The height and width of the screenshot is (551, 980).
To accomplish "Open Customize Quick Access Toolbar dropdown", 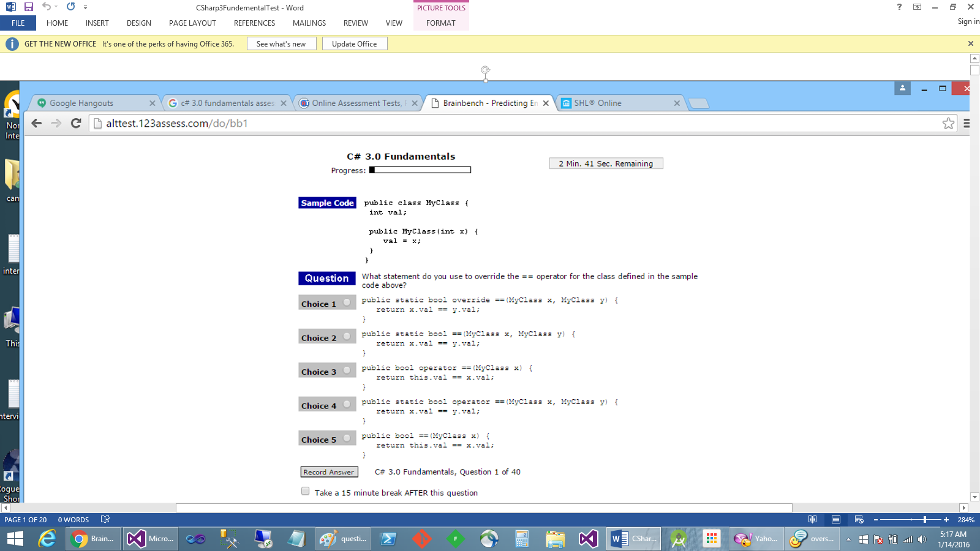I will coord(85,7).
